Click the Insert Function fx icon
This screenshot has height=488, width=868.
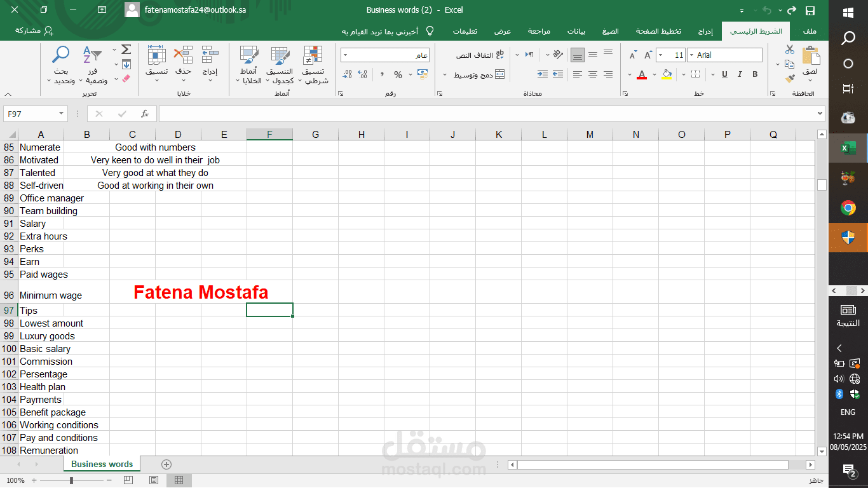click(x=145, y=114)
